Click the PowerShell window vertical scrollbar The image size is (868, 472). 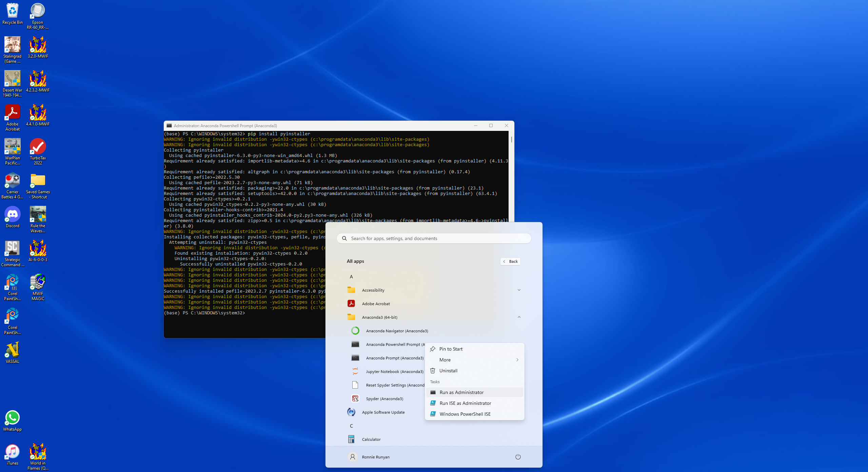511,139
